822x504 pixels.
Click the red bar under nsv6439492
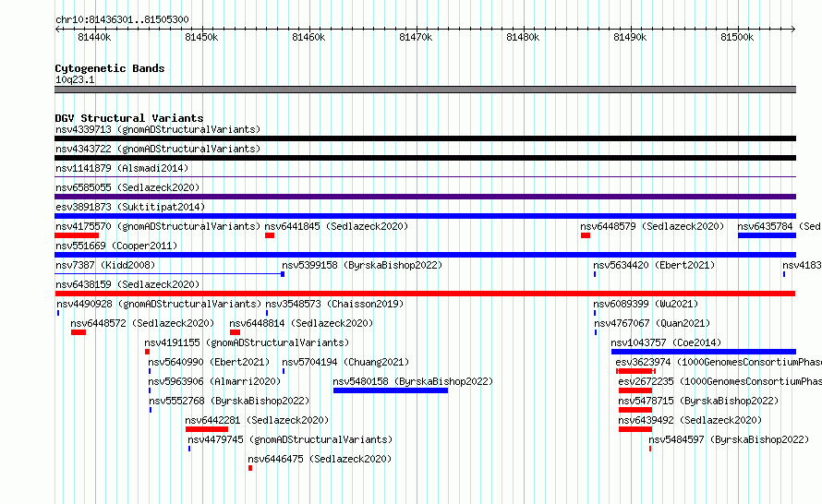click(635, 429)
